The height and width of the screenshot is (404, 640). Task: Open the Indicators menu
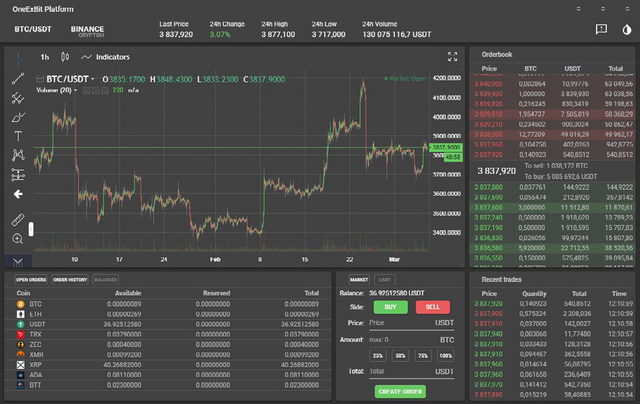pos(105,57)
